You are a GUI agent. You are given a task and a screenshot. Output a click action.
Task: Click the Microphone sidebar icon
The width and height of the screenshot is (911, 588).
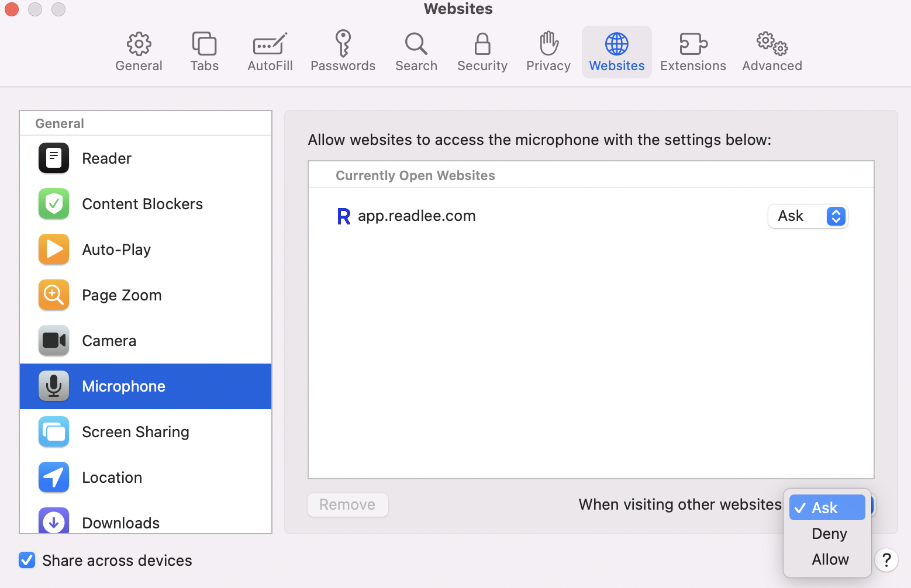[54, 386]
